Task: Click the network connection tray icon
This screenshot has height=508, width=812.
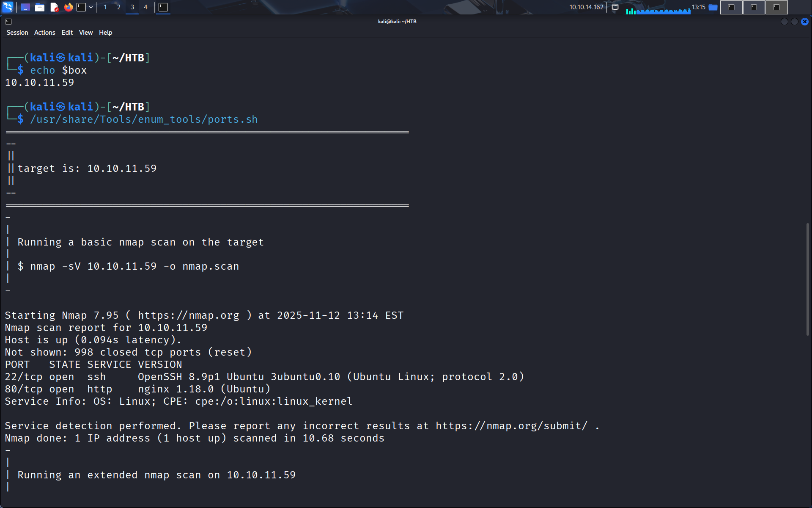Action: [x=615, y=7]
